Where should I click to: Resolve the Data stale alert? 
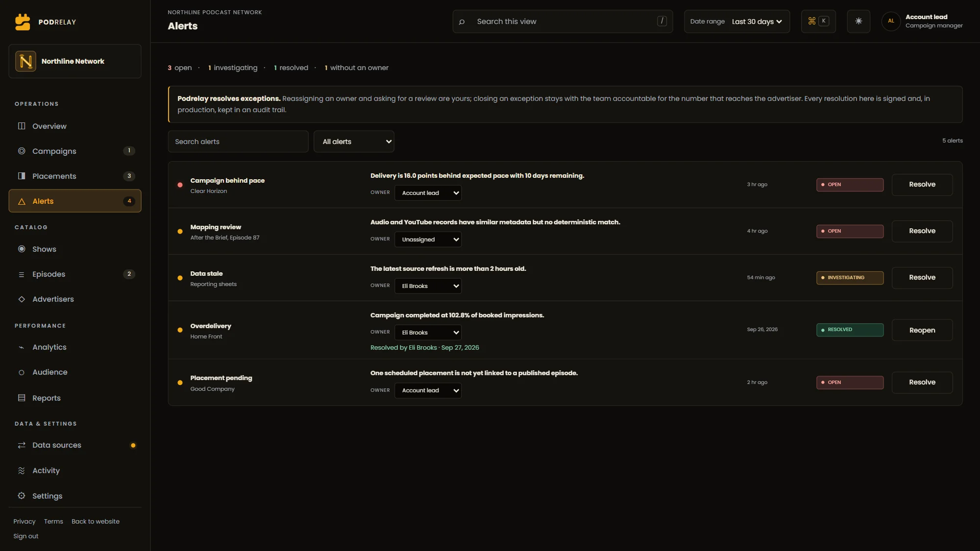(922, 278)
